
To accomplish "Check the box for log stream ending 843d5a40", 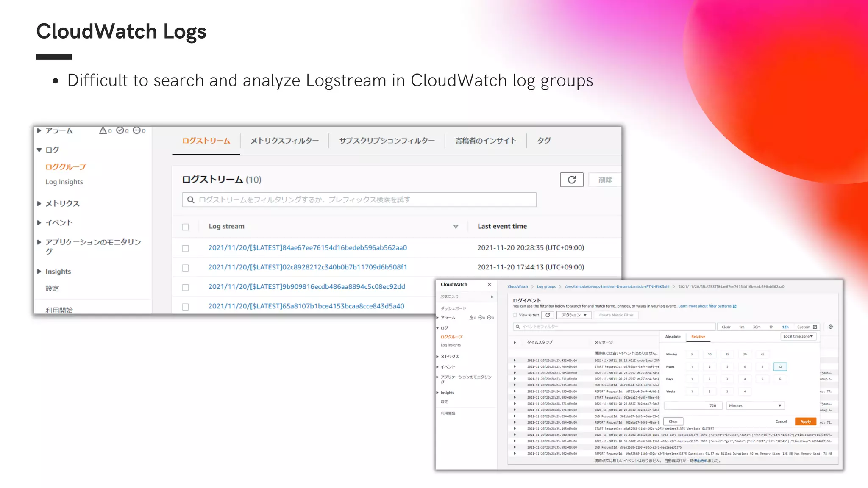I will tap(185, 307).
